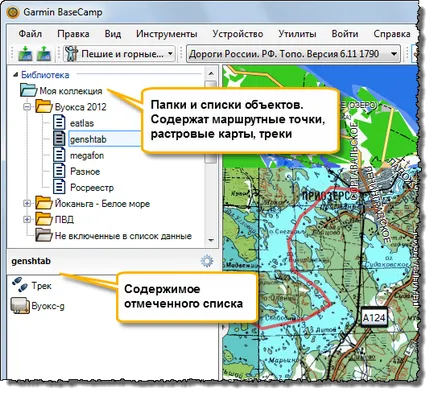Click the library scrollbar down arrow
This screenshot has width=434, height=397.
pyautogui.click(x=211, y=240)
